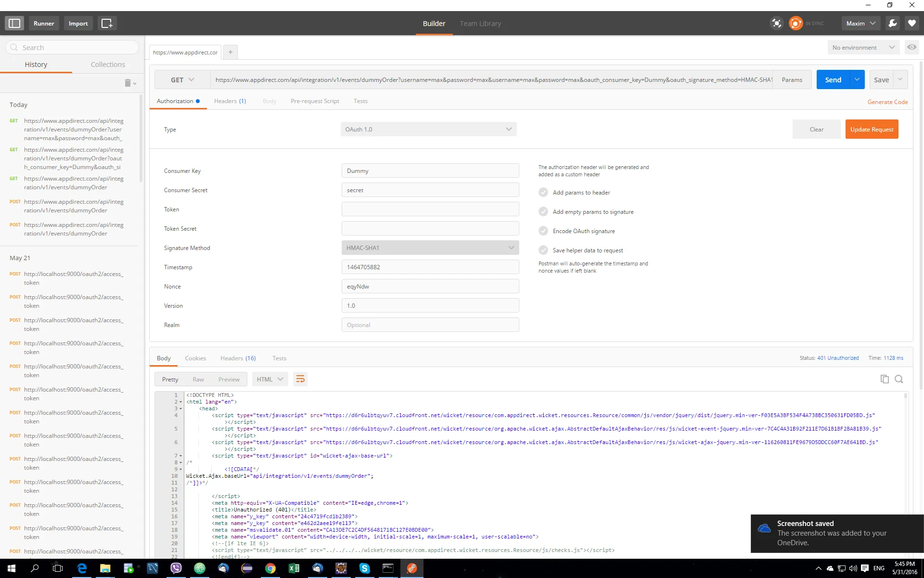
Task: Click the heart icon in header
Action: [x=911, y=23]
